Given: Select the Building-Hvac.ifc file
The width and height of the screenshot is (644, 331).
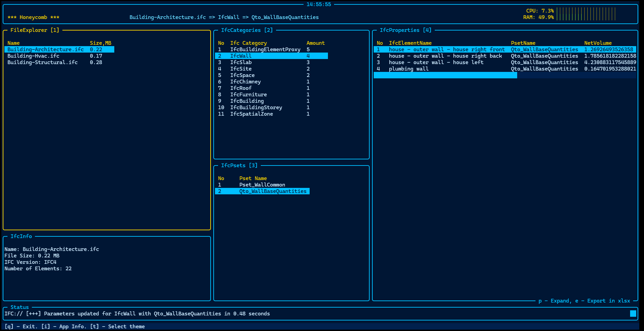Looking at the screenshot, I should 59,56.
